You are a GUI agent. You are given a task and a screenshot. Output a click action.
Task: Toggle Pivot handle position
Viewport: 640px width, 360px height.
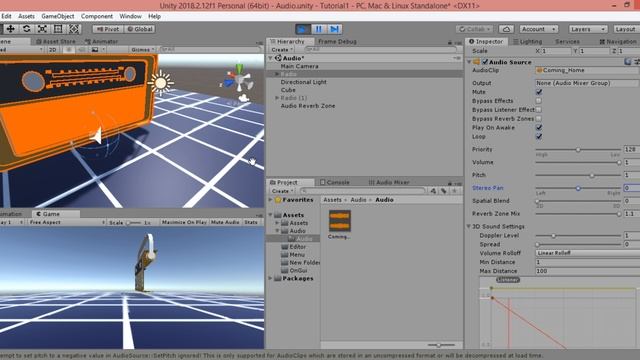pyautogui.click(x=108, y=29)
